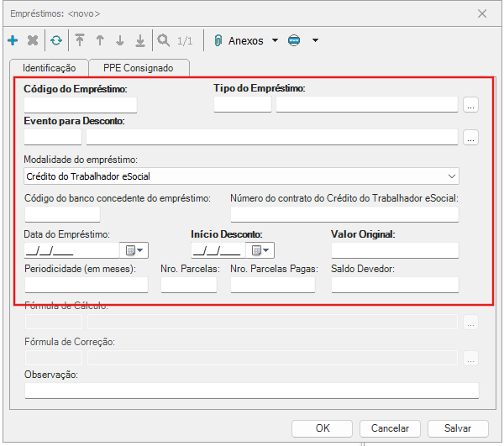Select the Identificação tab
504x446 pixels.
tap(49, 68)
